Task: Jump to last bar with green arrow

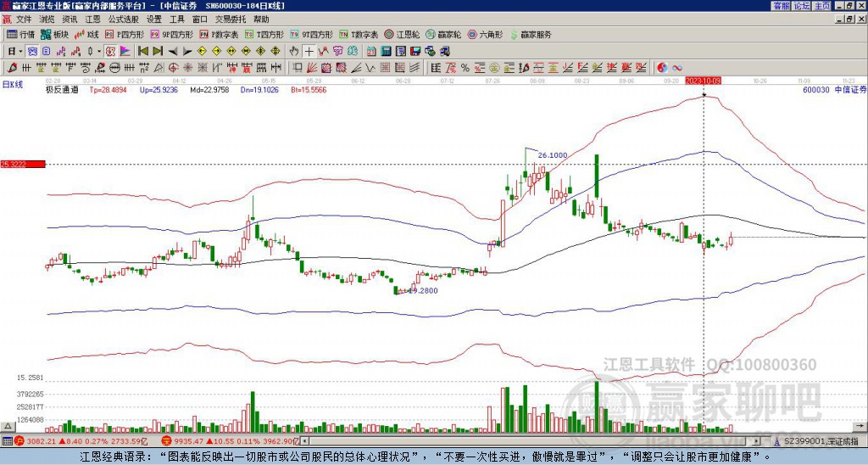Action: pos(158,52)
